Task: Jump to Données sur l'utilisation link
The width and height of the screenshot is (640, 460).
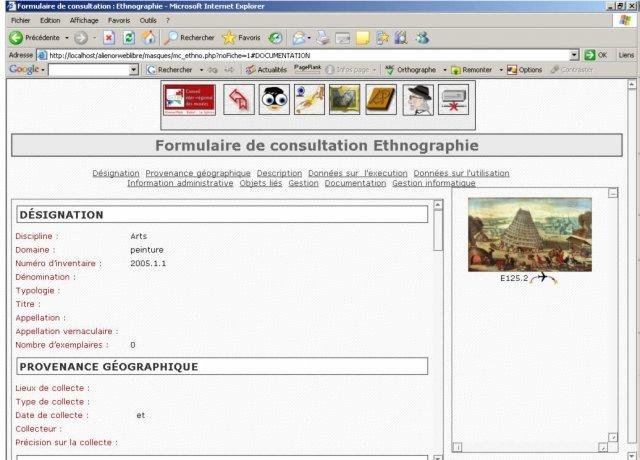Action: (x=461, y=173)
